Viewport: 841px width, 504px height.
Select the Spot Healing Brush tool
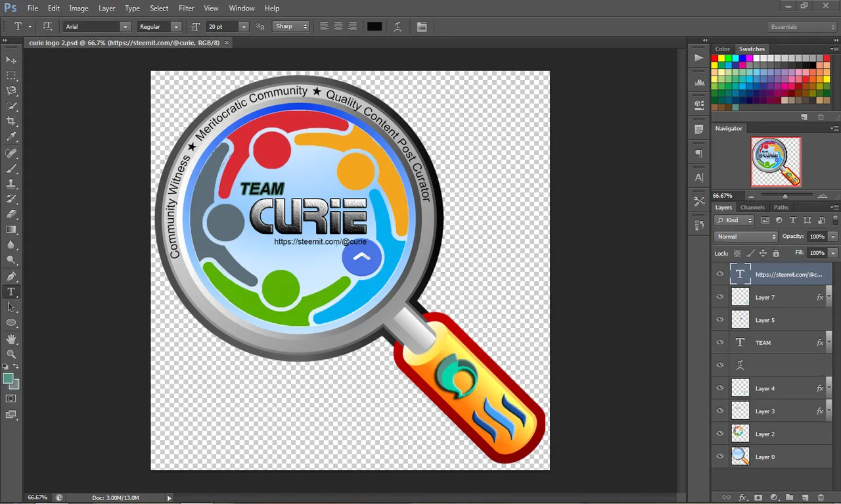pyautogui.click(x=11, y=153)
